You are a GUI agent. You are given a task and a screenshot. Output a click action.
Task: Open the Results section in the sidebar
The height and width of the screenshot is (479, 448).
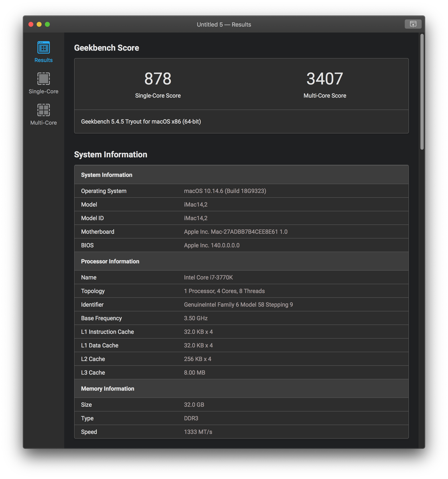[x=43, y=52]
